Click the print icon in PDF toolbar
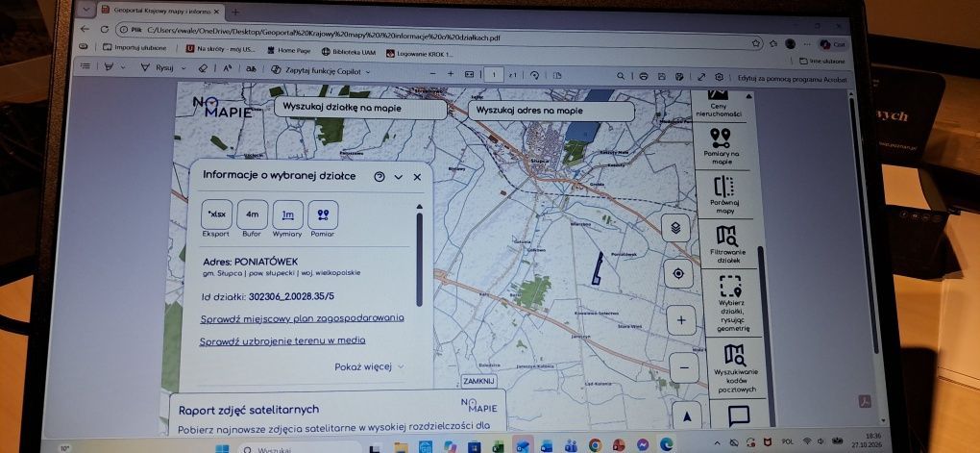This screenshot has height=453, width=980. click(643, 76)
